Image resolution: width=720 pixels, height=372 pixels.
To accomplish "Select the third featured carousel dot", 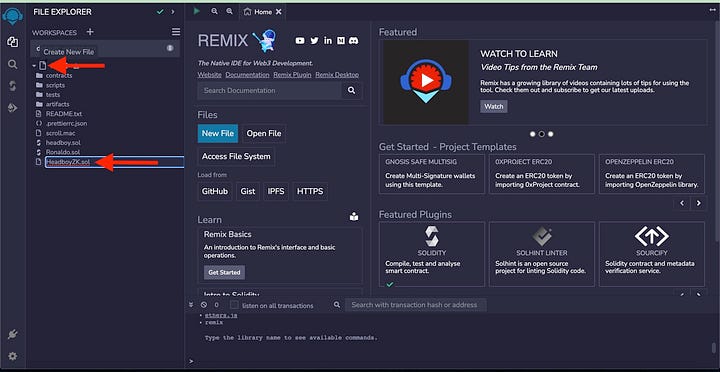I will point(551,134).
